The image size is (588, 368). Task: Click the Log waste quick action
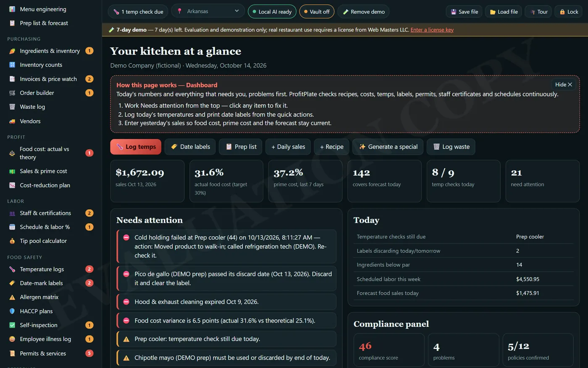pyautogui.click(x=451, y=147)
